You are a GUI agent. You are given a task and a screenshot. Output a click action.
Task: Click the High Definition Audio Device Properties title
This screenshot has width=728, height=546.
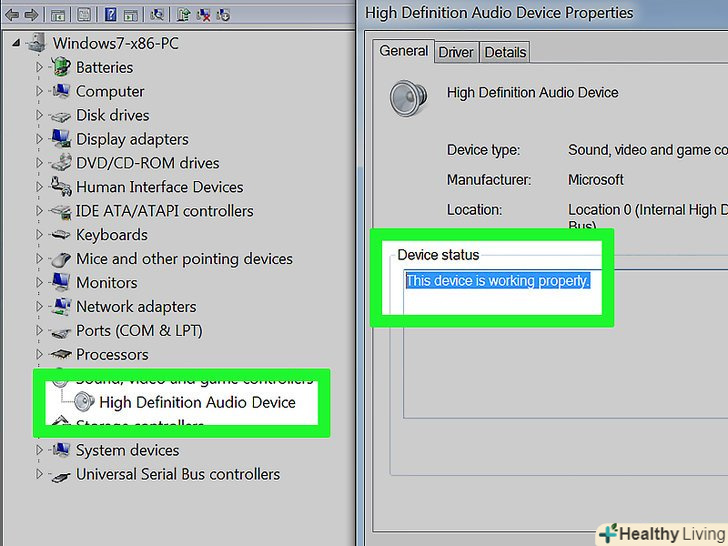[499, 13]
